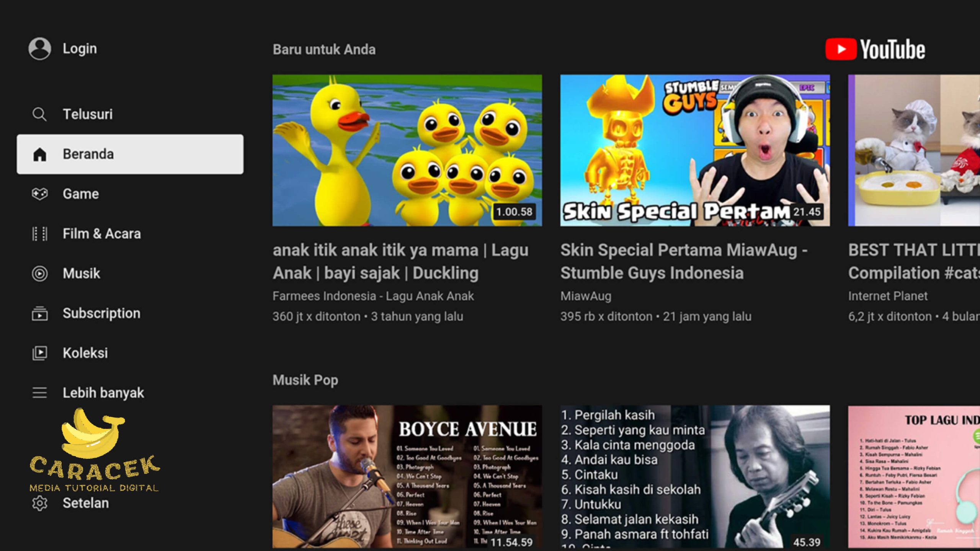Click the Login text link
Viewport: 980px width, 551px height.
80,49
